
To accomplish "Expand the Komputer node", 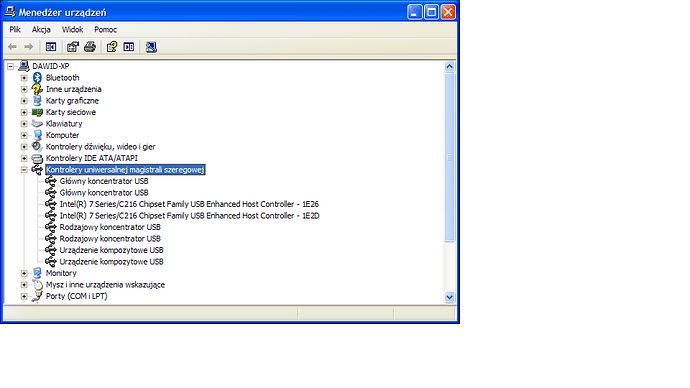I will pos(24,135).
